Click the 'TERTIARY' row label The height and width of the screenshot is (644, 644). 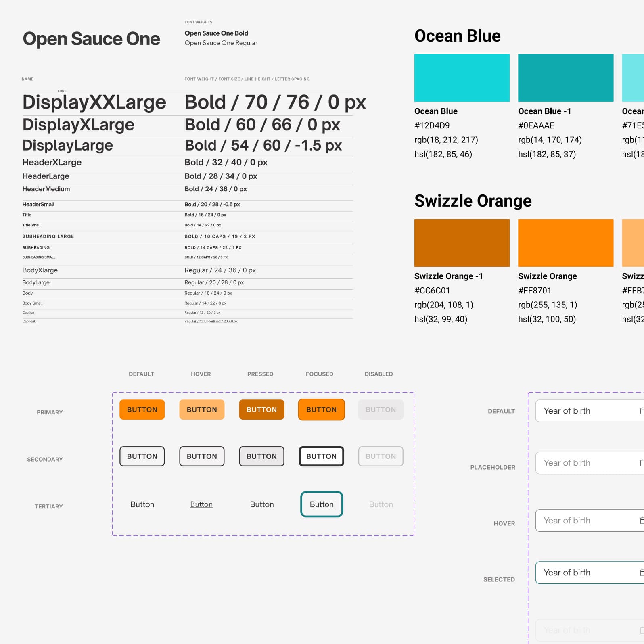coord(49,506)
